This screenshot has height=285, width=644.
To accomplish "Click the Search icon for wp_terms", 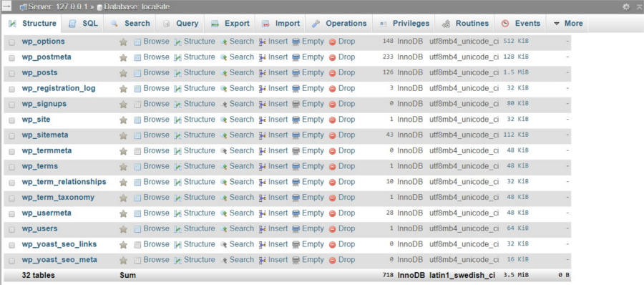I will pyautogui.click(x=223, y=167).
